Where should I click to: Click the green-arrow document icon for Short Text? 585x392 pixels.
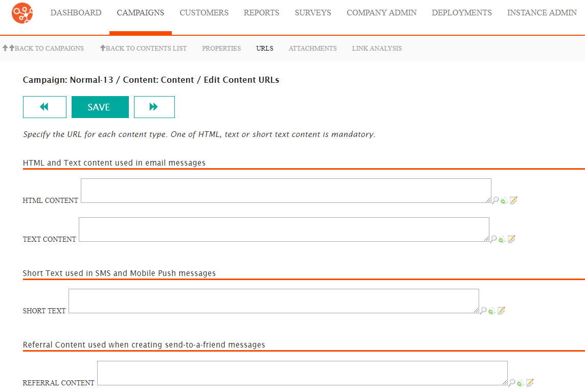click(x=492, y=311)
